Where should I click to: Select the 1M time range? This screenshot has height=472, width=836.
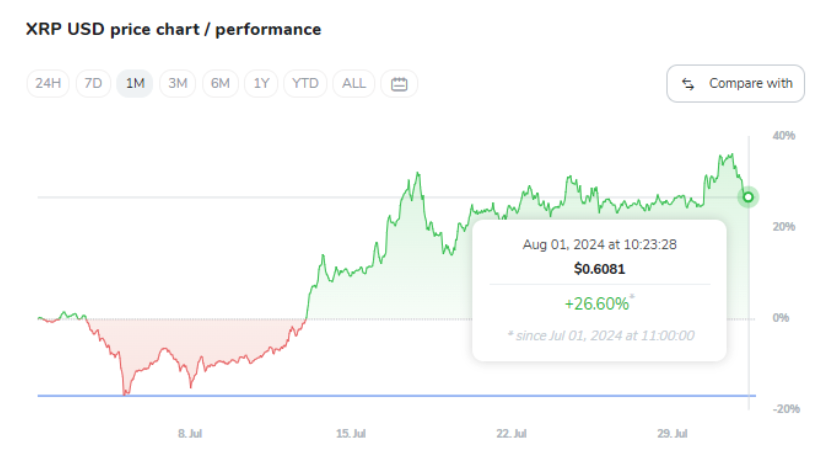click(x=135, y=84)
